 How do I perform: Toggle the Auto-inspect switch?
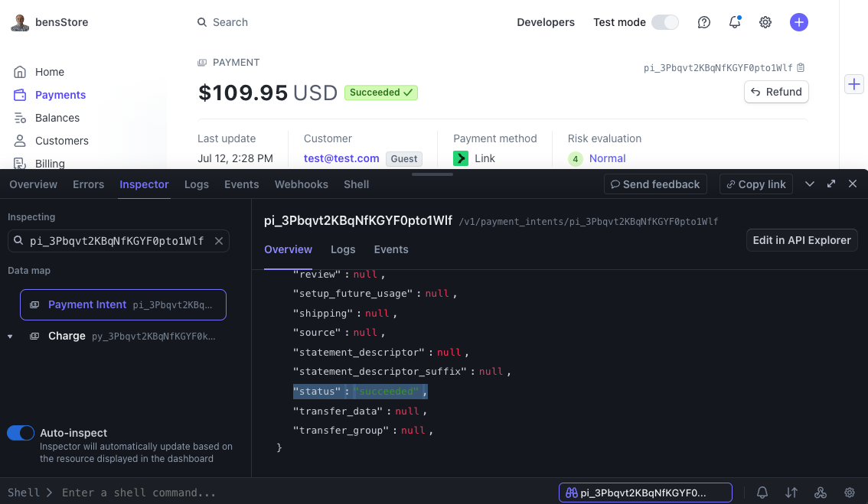pyautogui.click(x=21, y=433)
